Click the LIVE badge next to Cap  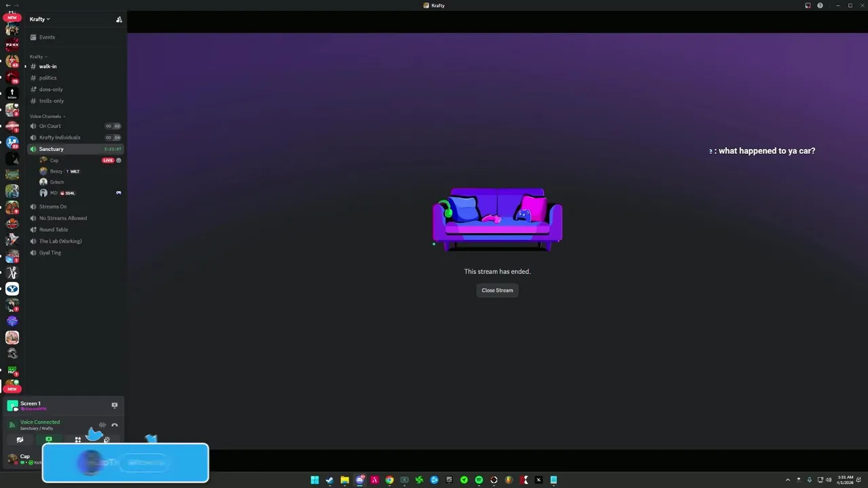tap(108, 161)
